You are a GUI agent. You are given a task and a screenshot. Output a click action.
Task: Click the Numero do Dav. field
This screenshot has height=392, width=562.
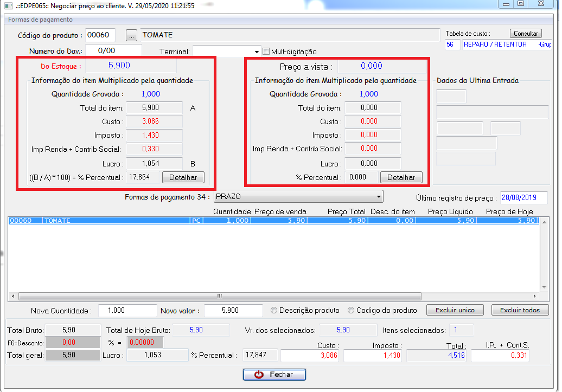[113, 50]
